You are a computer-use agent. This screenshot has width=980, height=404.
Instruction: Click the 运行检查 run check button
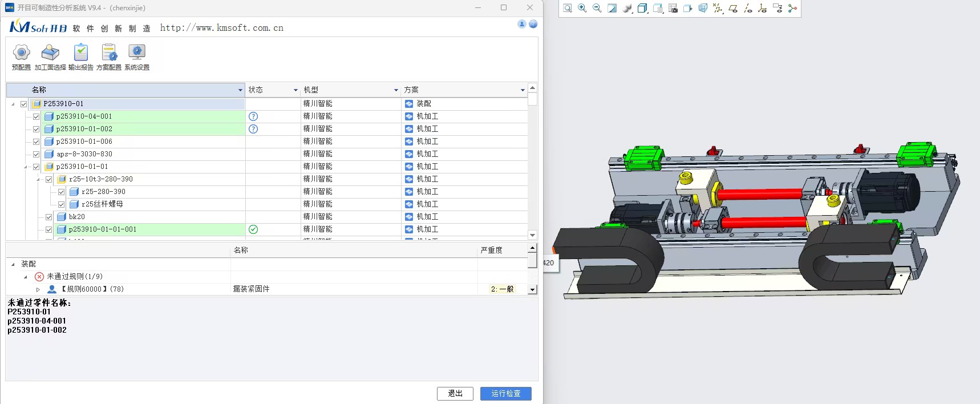505,394
